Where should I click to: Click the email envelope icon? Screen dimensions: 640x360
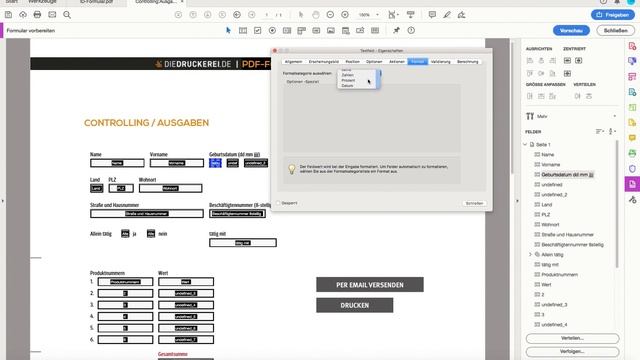pos(52,15)
